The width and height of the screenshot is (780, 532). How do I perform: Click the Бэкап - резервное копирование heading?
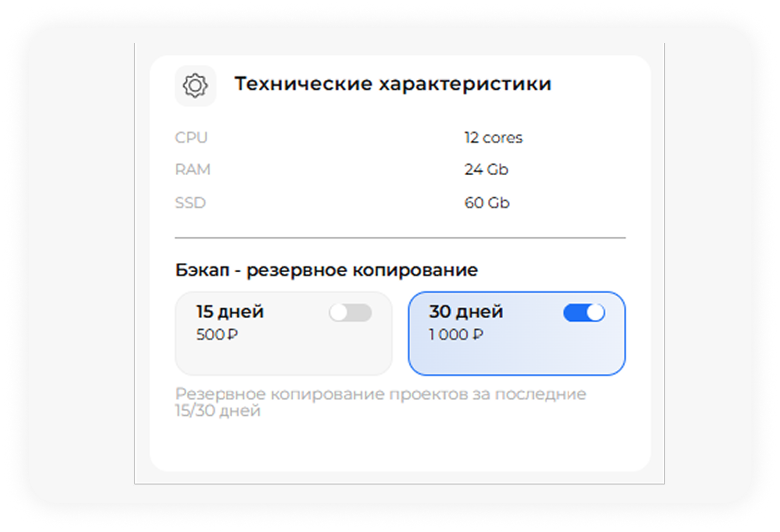coord(327,270)
